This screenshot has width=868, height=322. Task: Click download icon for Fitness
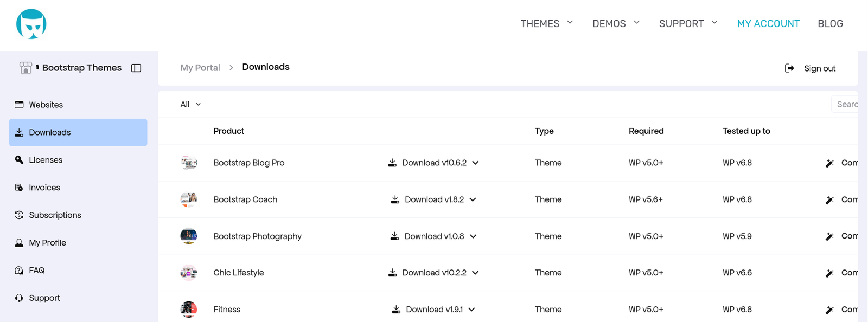point(396,310)
